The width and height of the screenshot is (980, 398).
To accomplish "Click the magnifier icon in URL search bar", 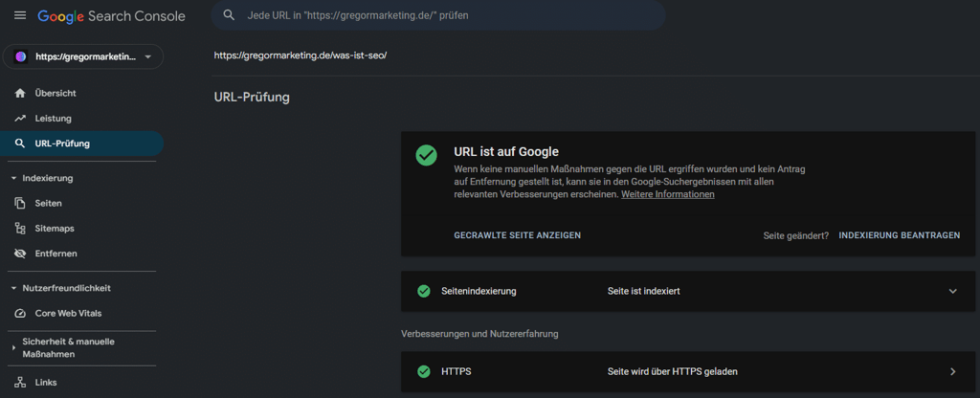I will coord(229,15).
